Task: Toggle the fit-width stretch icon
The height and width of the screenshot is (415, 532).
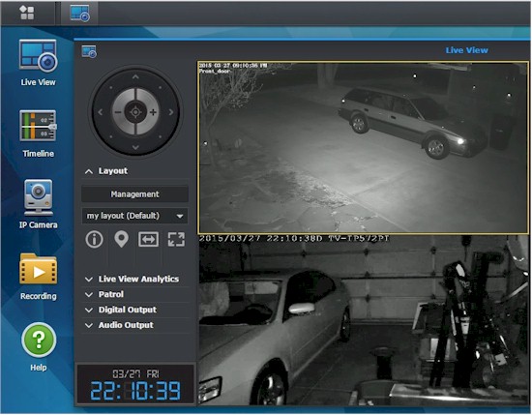Action: pos(148,239)
